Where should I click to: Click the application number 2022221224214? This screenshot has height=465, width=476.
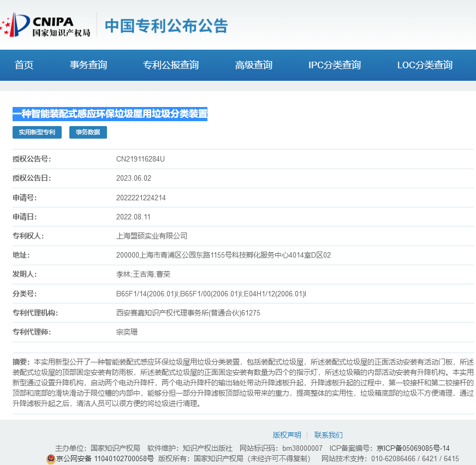click(141, 198)
